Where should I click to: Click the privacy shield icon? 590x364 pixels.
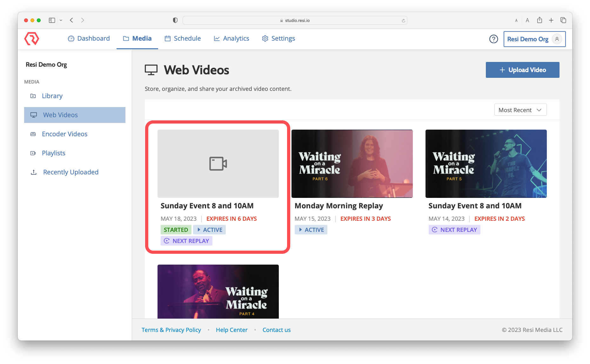click(x=175, y=20)
